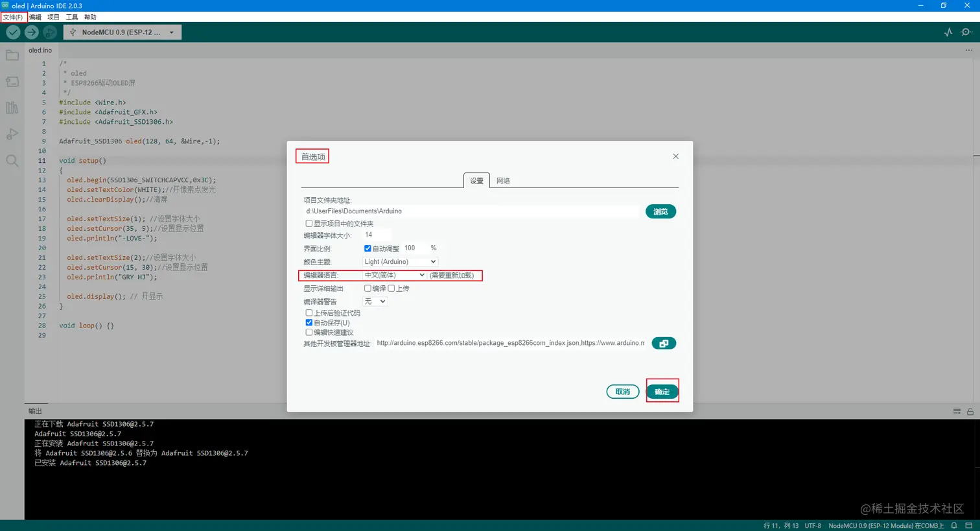Clear output using the lines icon

pyautogui.click(x=957, y=411)
